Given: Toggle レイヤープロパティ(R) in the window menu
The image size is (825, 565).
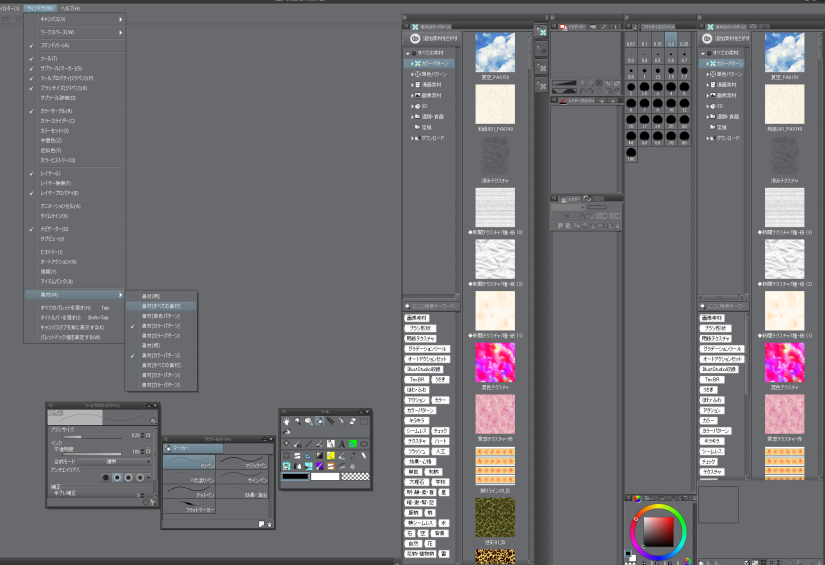Looking at the screenshot, I should tap(62, 192).
